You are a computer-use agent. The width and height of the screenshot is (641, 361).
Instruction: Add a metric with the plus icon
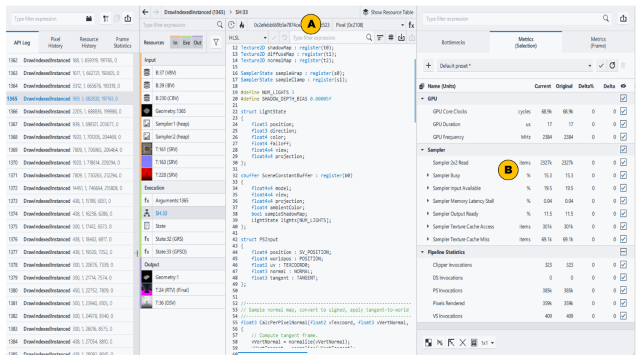(428, 65)
